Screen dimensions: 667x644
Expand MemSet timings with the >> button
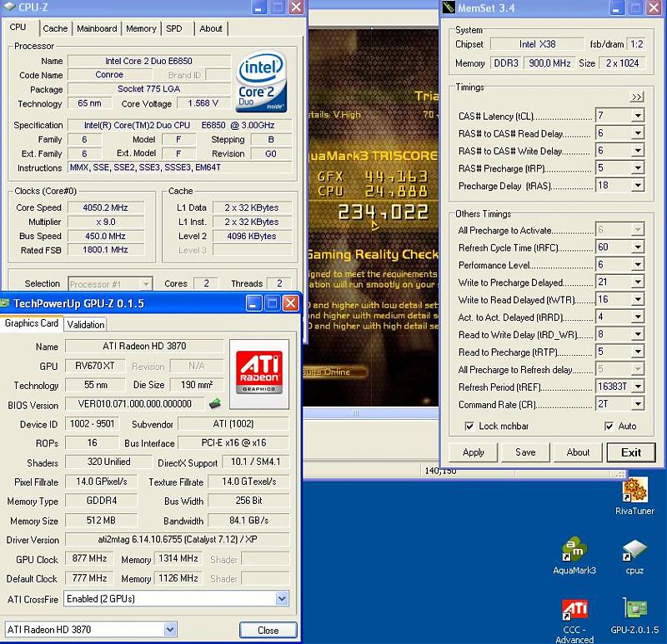click(636, 97)
